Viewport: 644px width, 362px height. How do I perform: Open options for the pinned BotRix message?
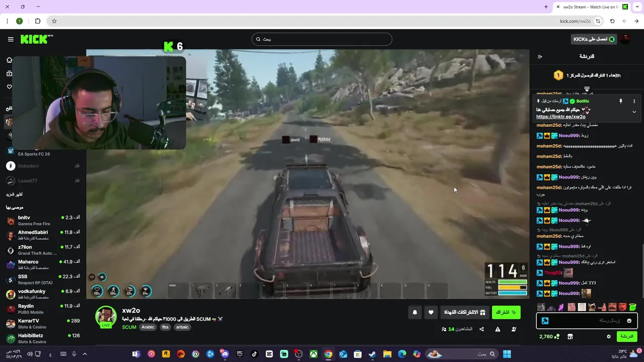tap(634, 101)
